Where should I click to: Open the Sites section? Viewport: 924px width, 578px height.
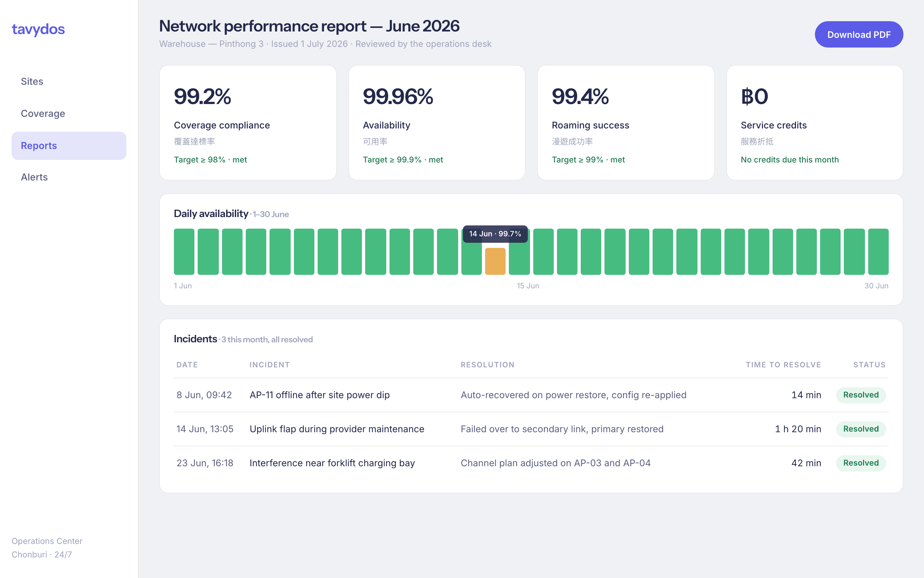coord(69,82)
